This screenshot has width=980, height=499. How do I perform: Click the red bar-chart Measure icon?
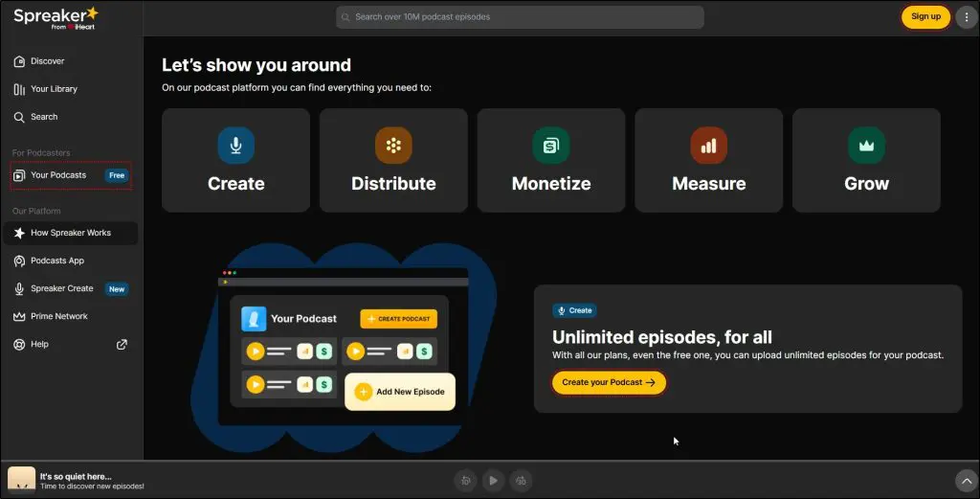point(709,146)
